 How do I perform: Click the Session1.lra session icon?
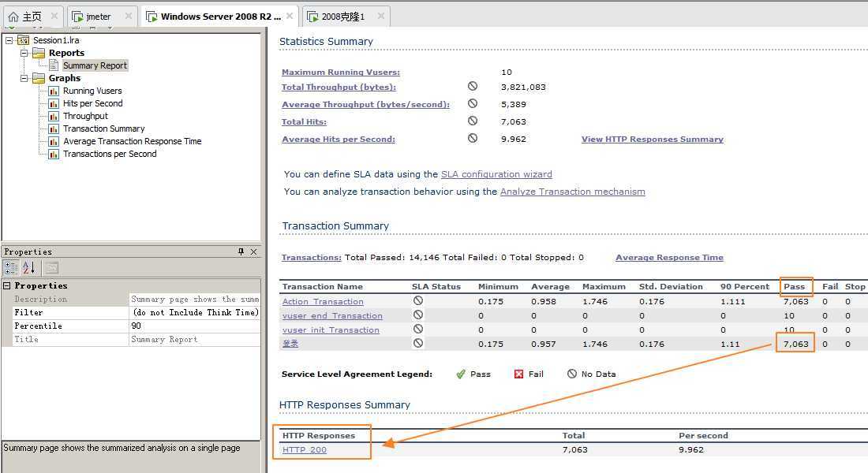point(23,40)
